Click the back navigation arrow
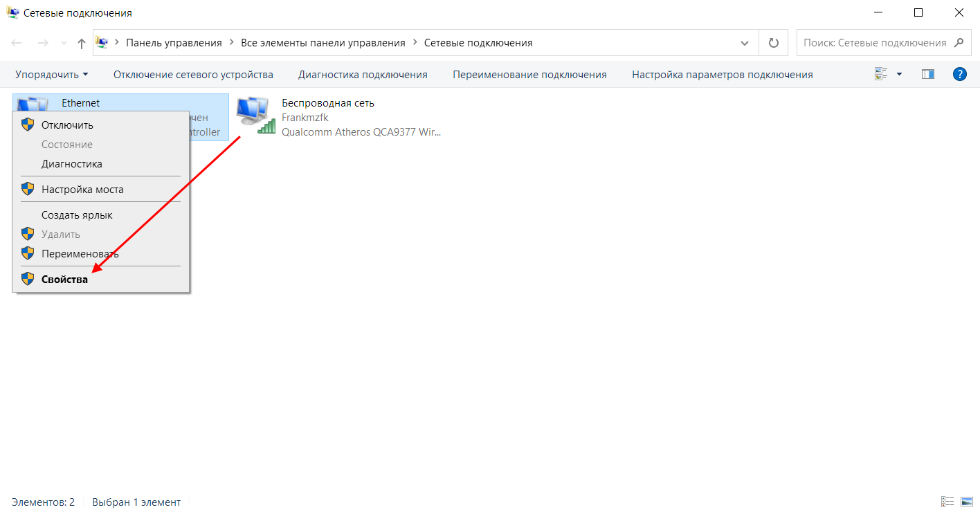The height and width of the screenshot is (512, 980). point(17,43)
